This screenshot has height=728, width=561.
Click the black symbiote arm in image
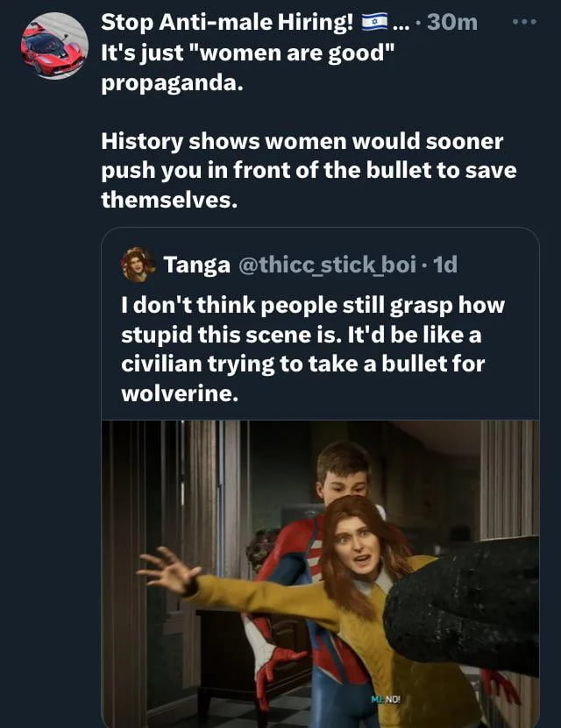(465, 604)
